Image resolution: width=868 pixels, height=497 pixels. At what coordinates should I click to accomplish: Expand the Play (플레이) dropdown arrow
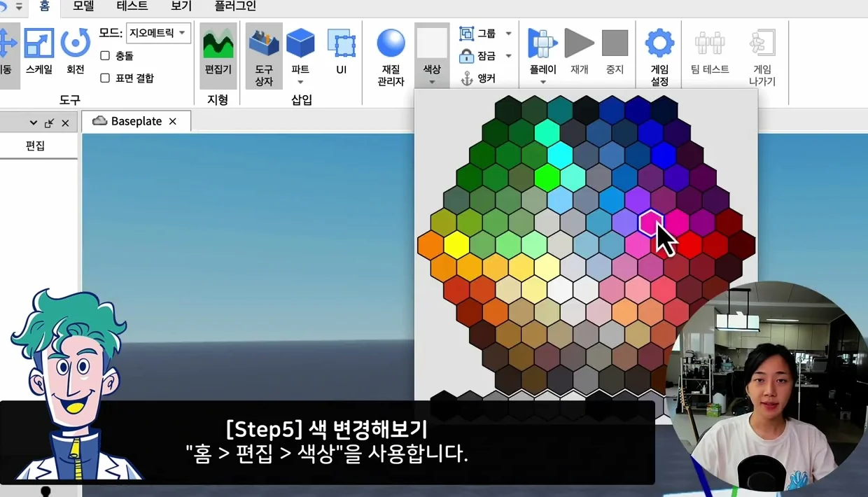click(x=542, y=82)
